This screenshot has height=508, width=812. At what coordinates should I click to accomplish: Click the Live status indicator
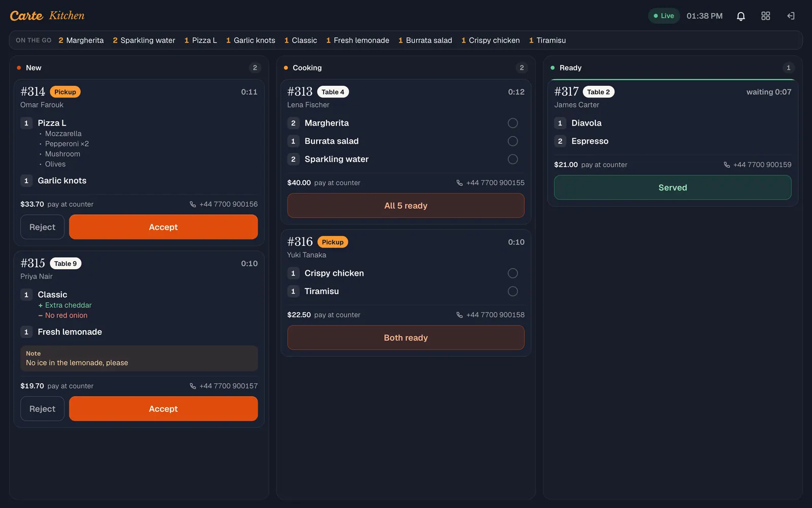coord(664,16)
